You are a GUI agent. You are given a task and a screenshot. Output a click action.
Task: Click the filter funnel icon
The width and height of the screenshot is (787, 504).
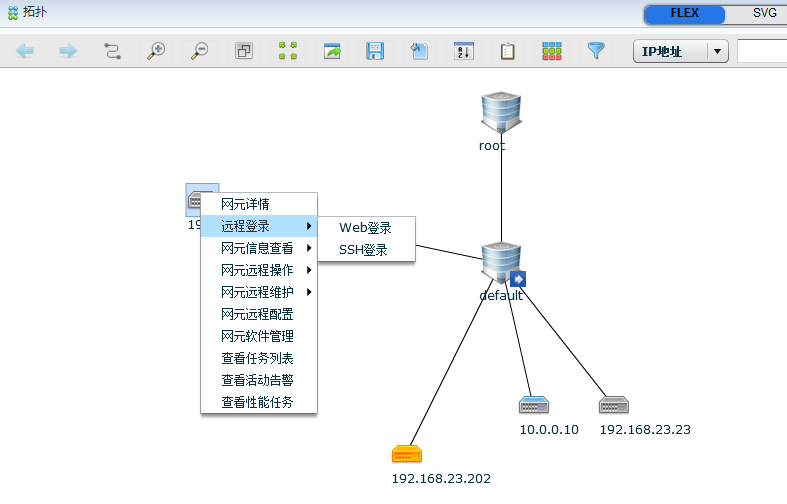tap(596, 51)
